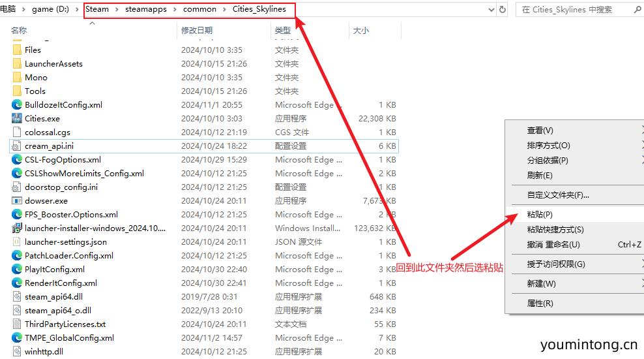This screenshot has width=644, height=359.
Task: Click the Edge icon of CSLShowMoreLimits_Config.xml
Action: pyautogui.click(x=17, y=173)
